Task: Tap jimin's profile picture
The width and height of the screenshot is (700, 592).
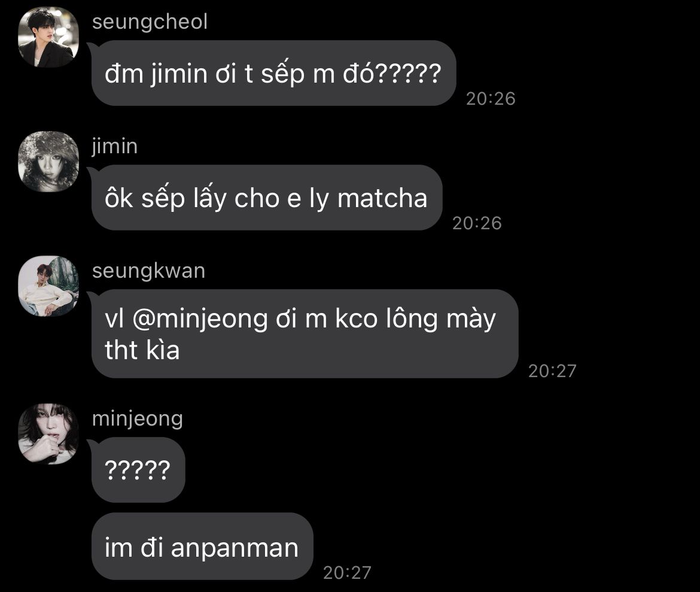Action: pyautogui.click(x=48, y=162)
